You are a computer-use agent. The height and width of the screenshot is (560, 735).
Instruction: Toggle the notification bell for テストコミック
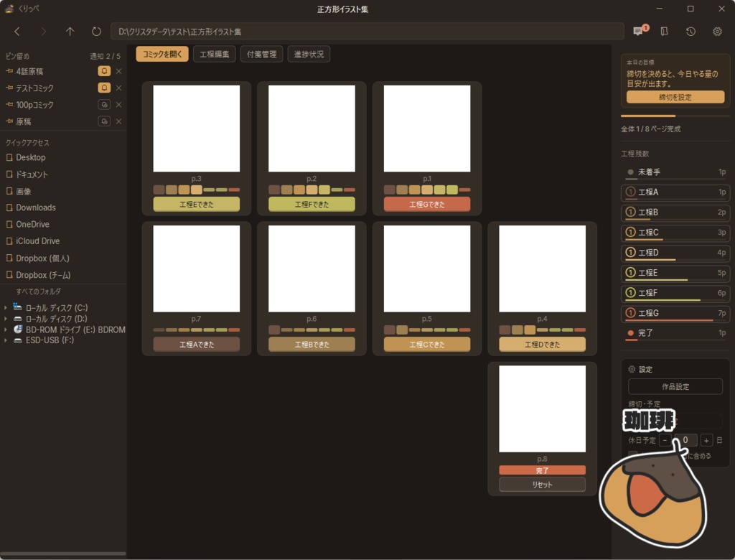pos(104,88)
